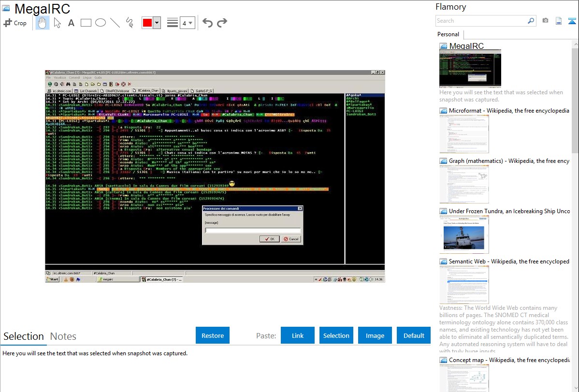The image size is (579, 392).
Task: Redo the last annotation
Action: coord(222,23)
